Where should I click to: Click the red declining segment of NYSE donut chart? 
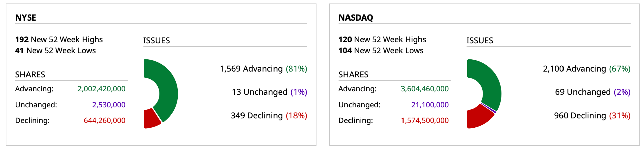point(150,119)
